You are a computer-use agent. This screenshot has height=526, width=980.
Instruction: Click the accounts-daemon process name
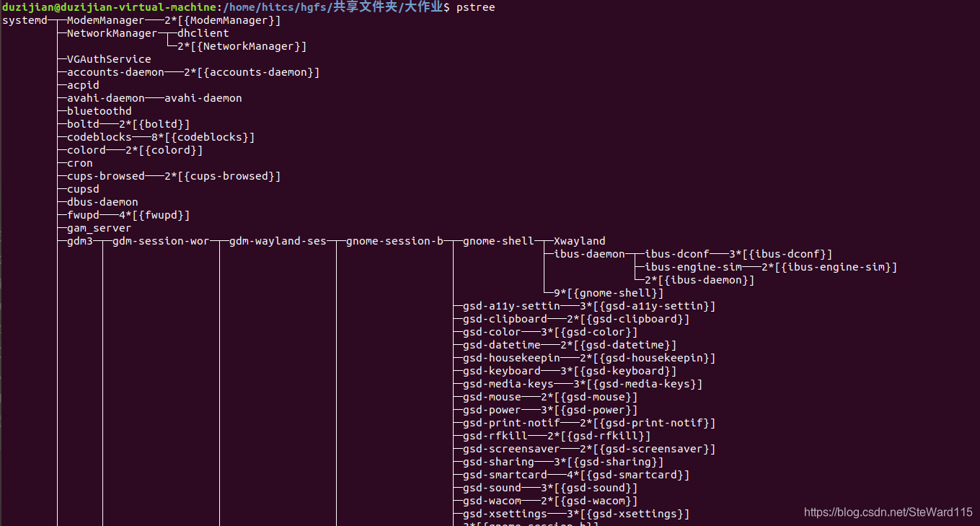115,72
